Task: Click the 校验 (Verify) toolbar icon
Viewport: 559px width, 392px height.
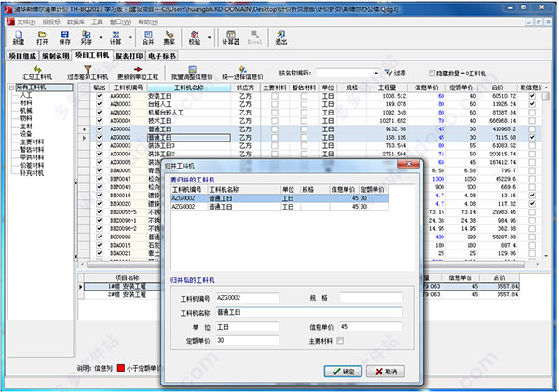Action: pyautogui.click(x=195, y=37)
